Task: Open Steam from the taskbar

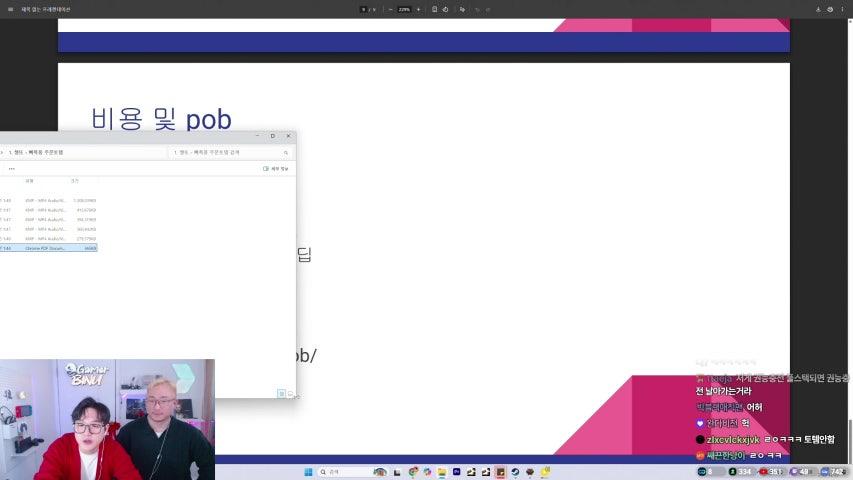Action: tap(515, 472)
